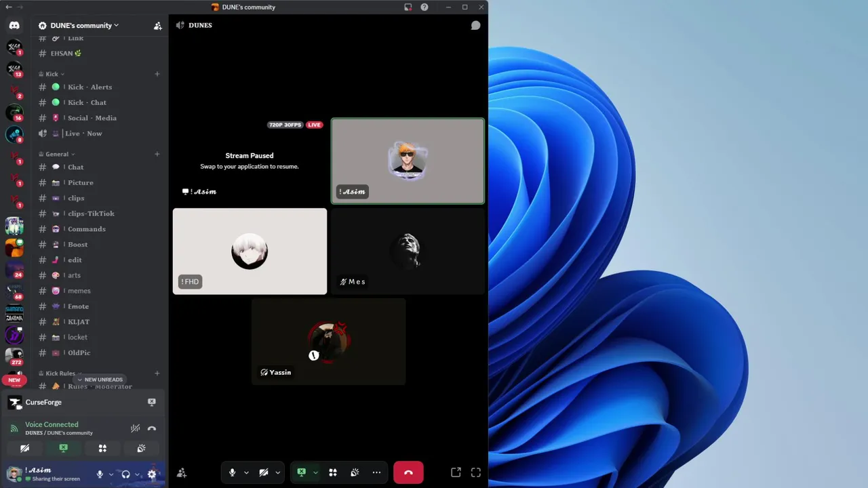
Task: Toggle microphone mute in call control bar
Action: 232,472
